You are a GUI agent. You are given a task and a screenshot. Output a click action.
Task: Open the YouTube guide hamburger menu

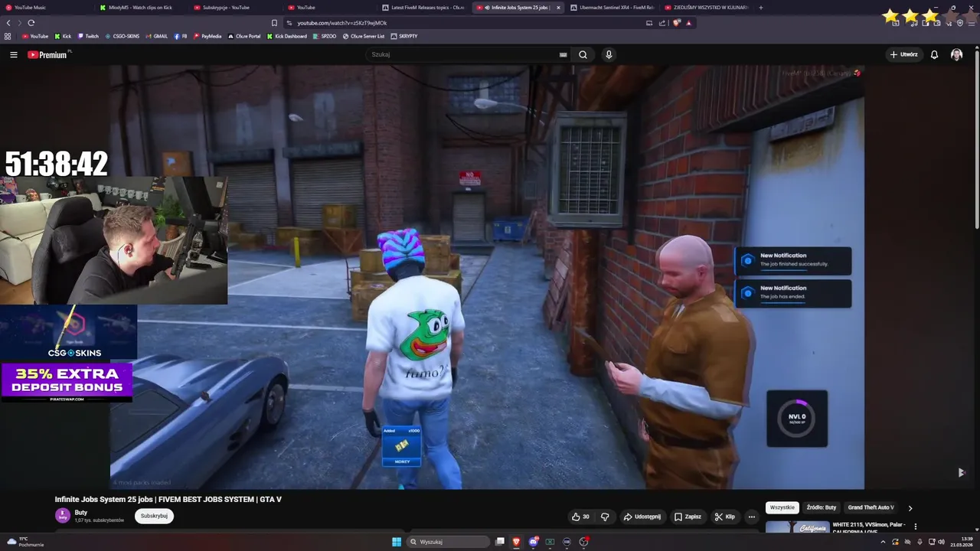click(14, 54)
